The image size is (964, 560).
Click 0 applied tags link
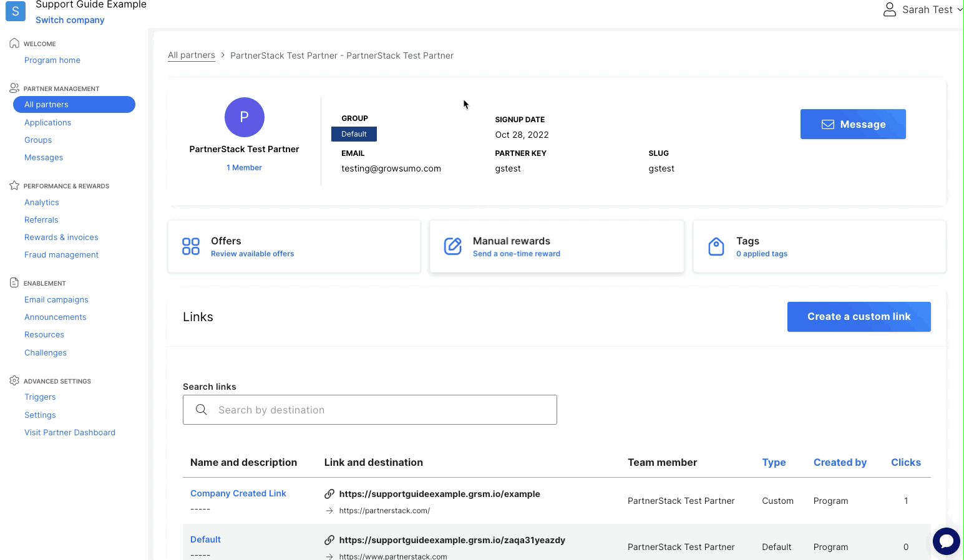[x=762, y=254]
